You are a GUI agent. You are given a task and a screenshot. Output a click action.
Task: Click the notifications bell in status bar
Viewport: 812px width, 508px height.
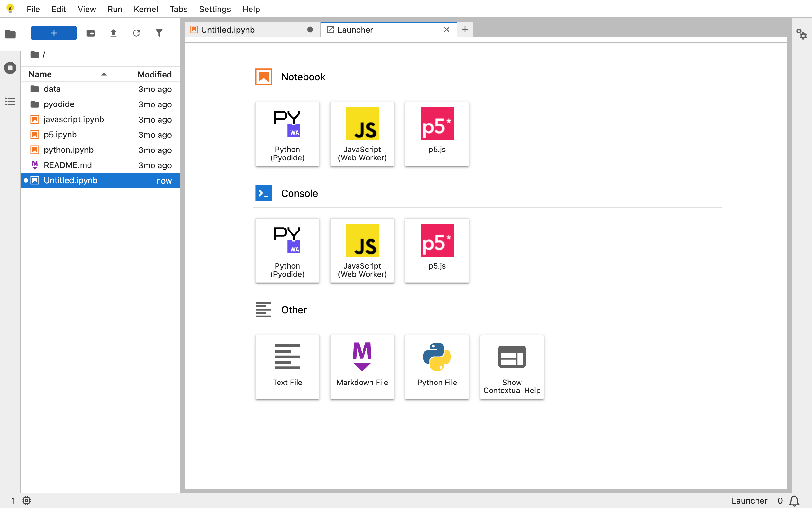click(794, 501)
